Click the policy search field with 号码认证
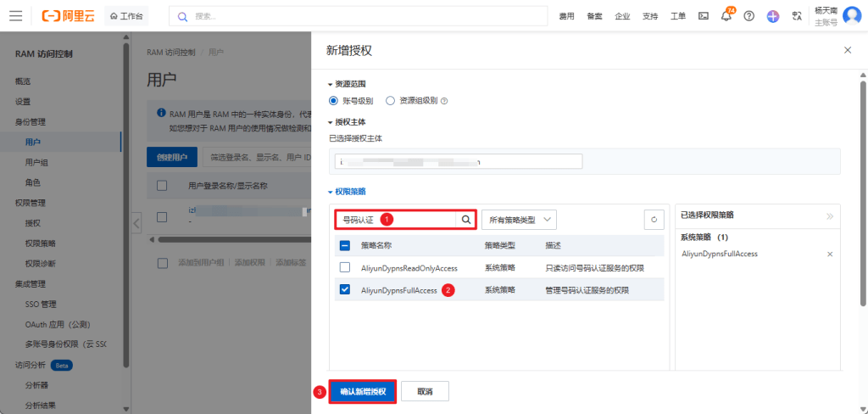Screen dimensions: 868x414 [397, 220]
